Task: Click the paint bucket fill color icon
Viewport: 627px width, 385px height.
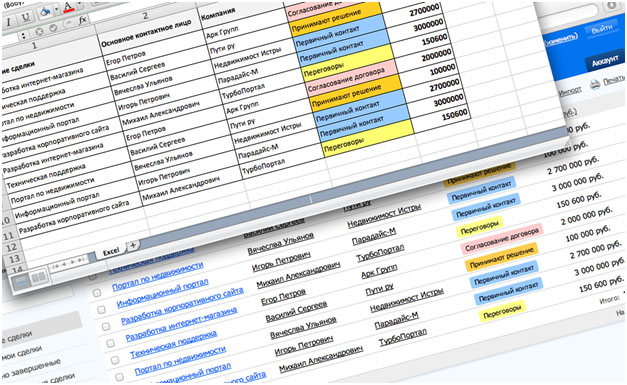Action: [45, 12]
